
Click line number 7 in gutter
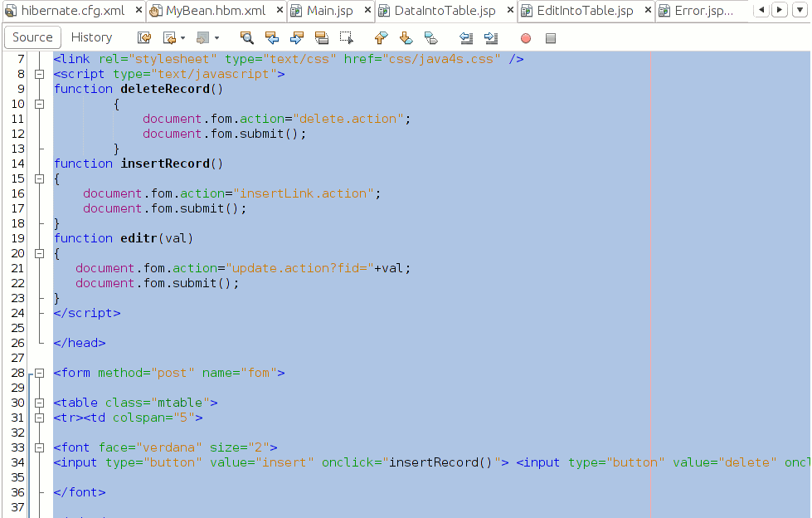[21, 59]
